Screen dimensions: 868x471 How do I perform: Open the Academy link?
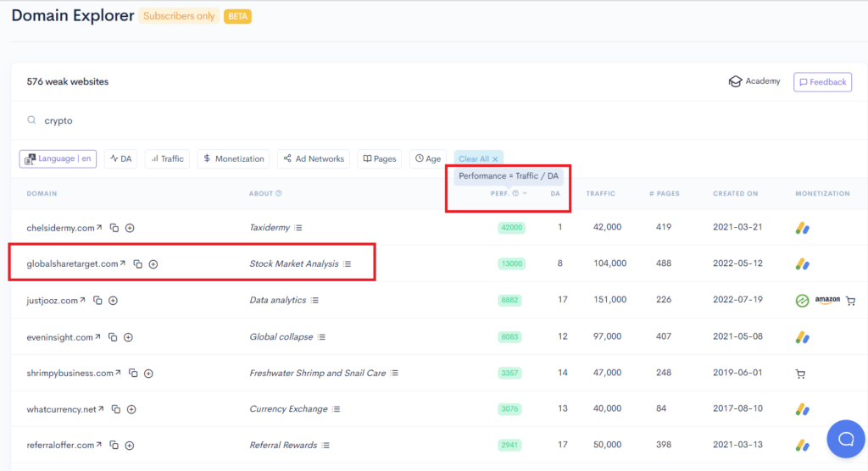(754, 81)
